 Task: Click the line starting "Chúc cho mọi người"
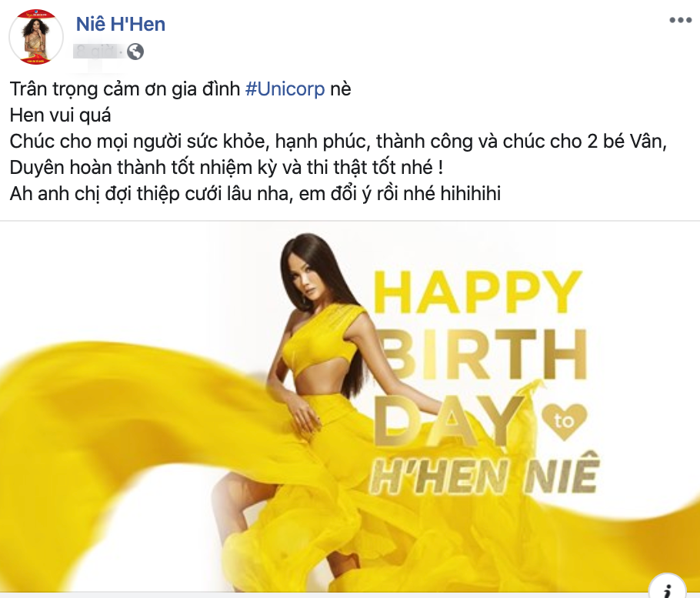pos(338,142)
